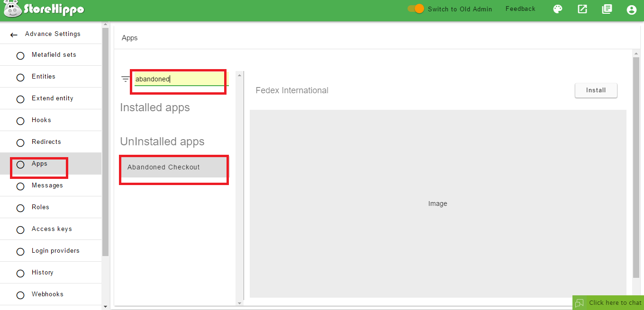Screen dimensions: 644x310
Task: Open the documentation library icon
Action: coord(607,9)
